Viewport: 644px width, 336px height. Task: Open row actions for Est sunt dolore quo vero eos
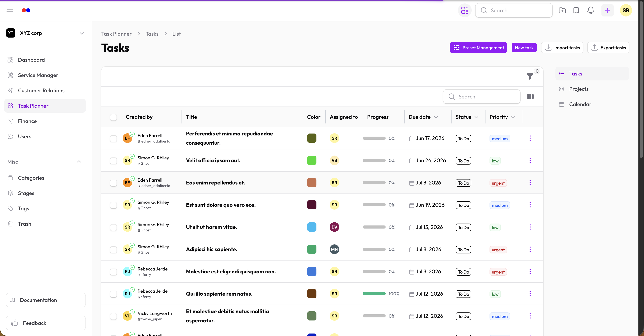click(x=530, y=205)
